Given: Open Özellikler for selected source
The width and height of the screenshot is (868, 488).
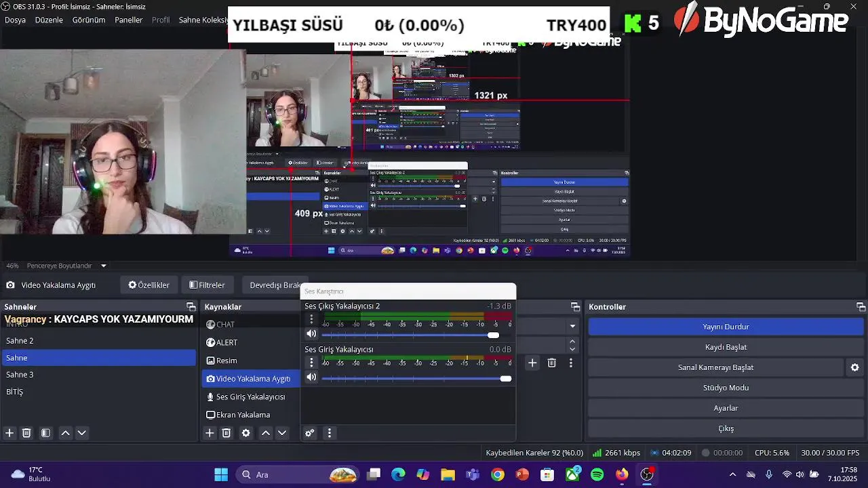Looking at the screenshot, I should click(149, 285).
